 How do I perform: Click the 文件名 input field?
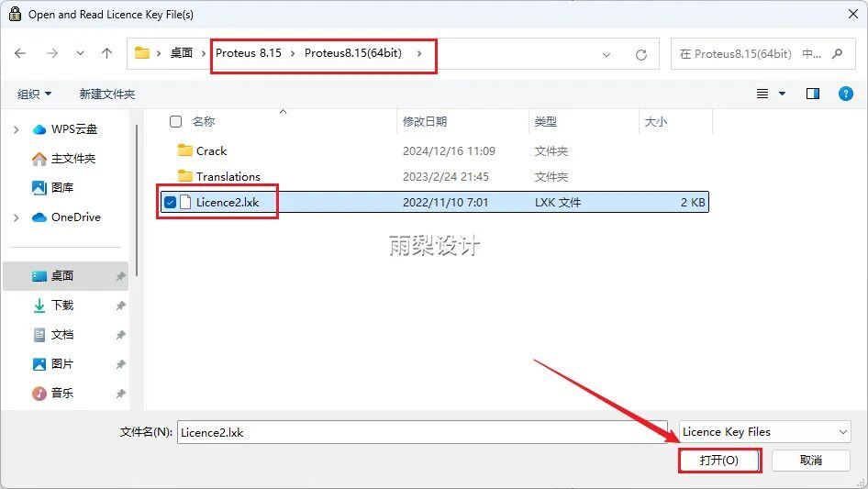422,432
